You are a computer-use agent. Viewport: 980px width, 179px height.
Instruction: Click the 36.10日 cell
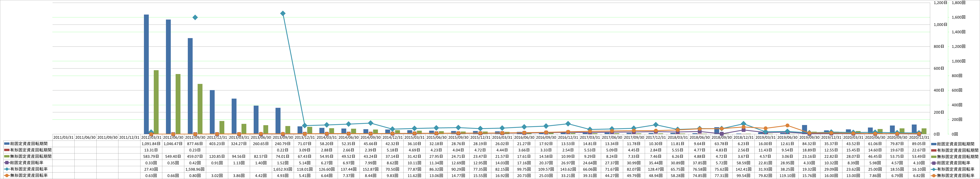tap(415, 144)
